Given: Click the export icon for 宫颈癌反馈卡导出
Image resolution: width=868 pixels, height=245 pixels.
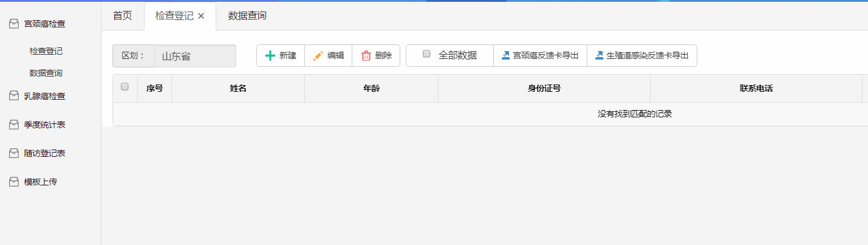Looking at the screenshot, I should coord(505,55).
